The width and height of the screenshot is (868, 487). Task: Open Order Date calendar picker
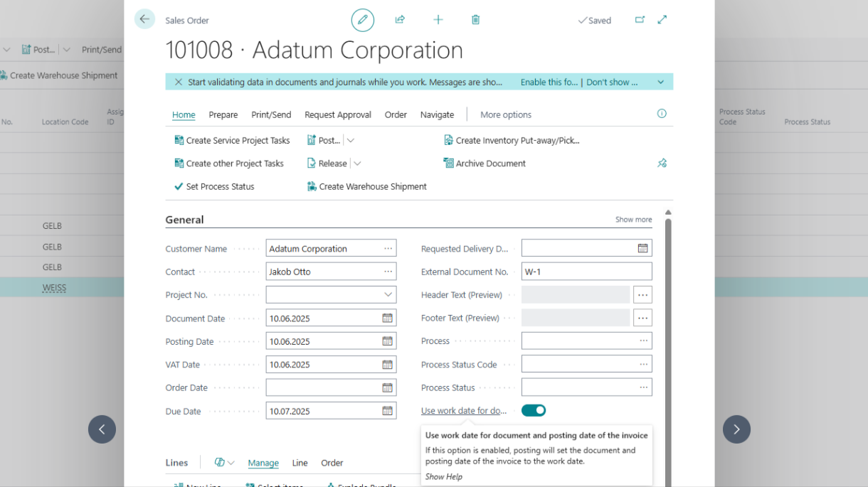(x=387, y=387)
